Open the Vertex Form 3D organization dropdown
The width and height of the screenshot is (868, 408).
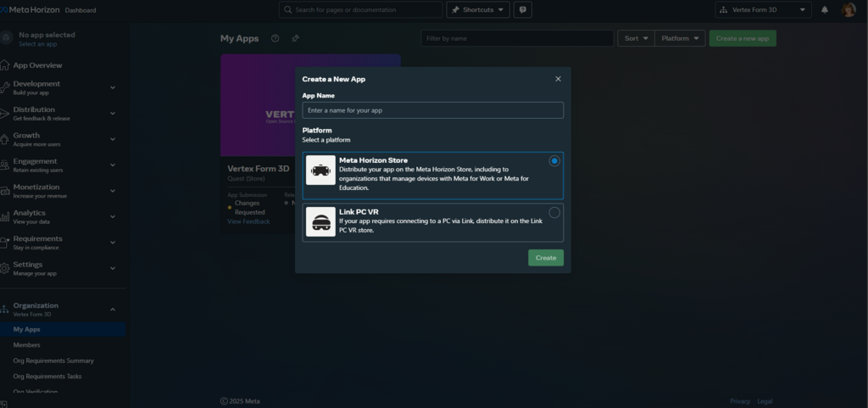point(763,10)
